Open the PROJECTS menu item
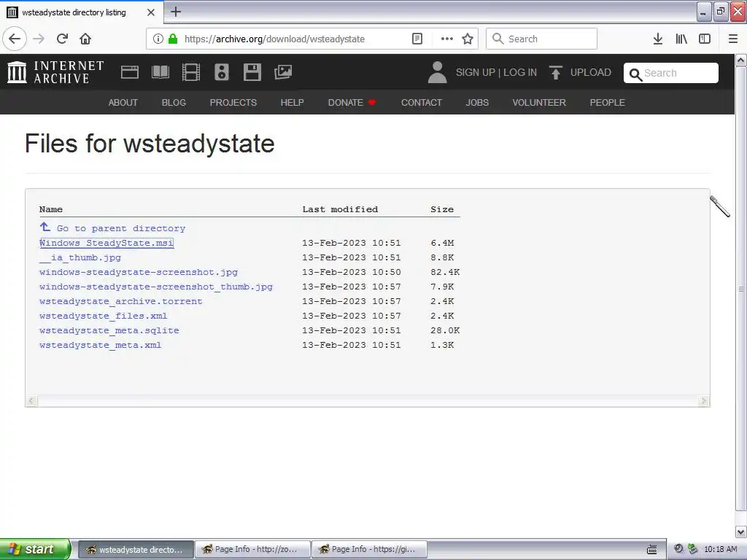This screenshot has width=747, height=560. tap(233, 102)
